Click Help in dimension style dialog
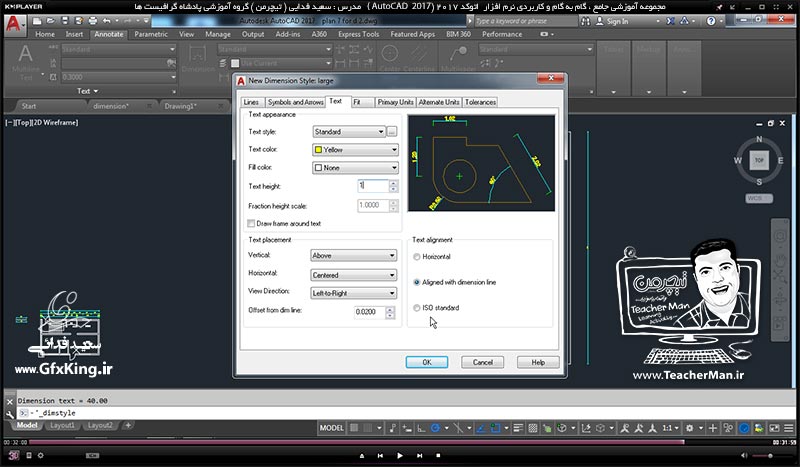This screenshot has height=467, width=800. 538,362
